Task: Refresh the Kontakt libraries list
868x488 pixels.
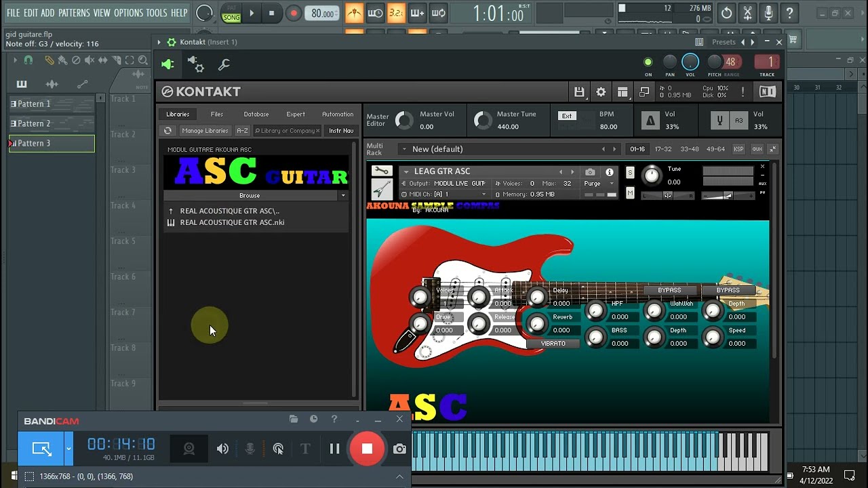Action: point(167,130)
